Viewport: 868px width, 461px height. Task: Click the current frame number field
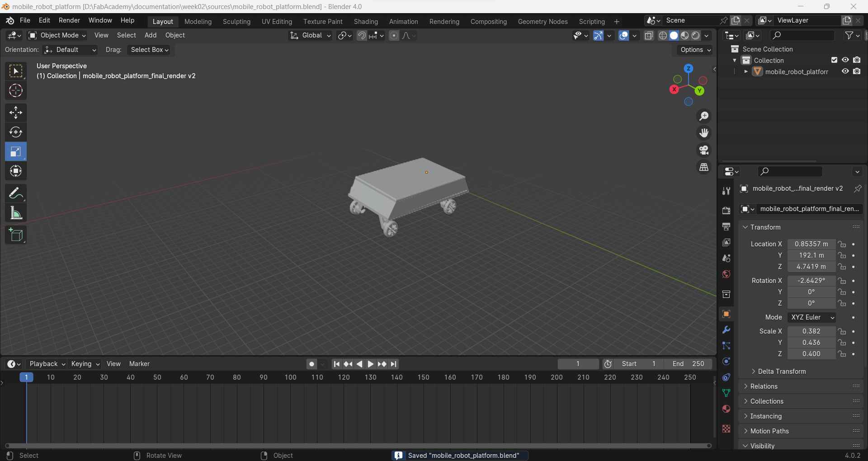pos(578,364)
